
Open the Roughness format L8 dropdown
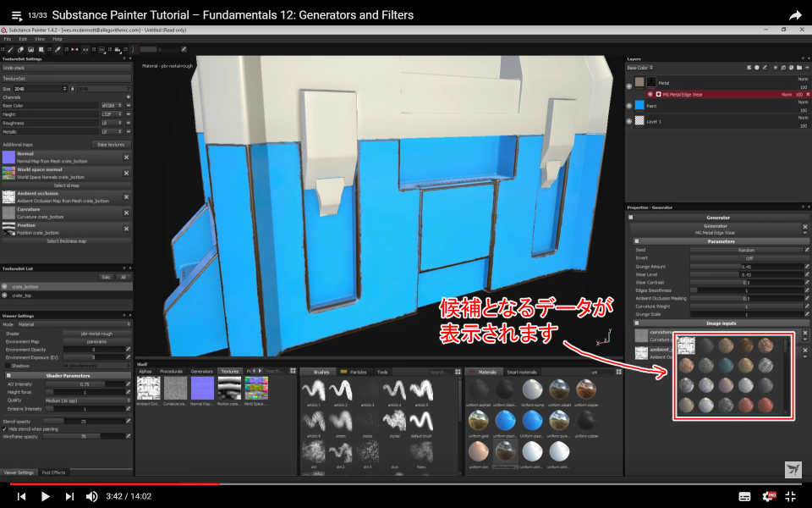tap(112, 123)
